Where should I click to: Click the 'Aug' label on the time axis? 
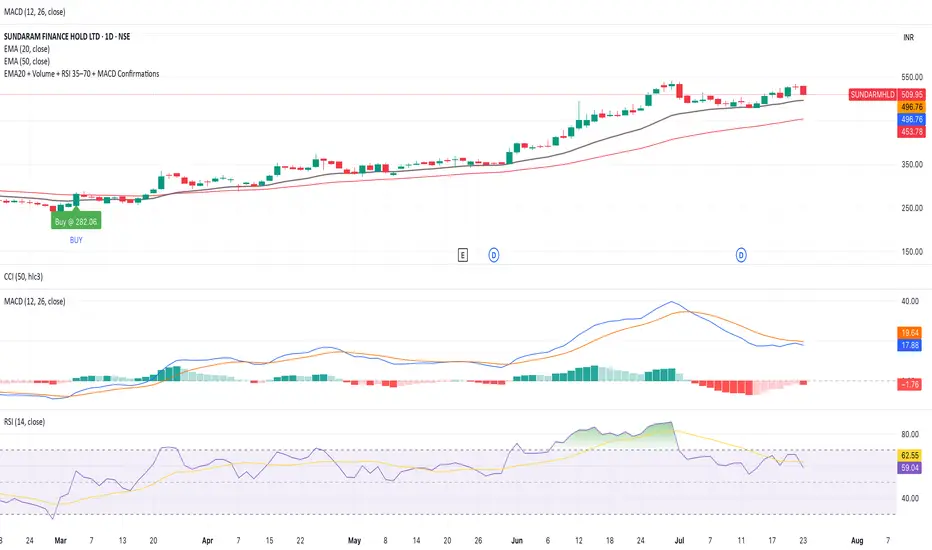pos(857,540)
